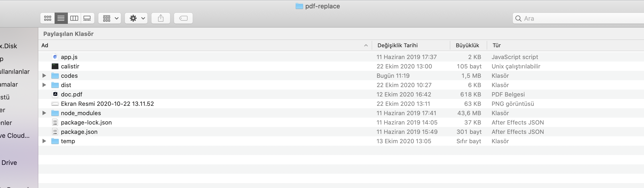Sort by Değişiklik Tarihi column header
The image size is (644, 188).
[x=397, y=45]
